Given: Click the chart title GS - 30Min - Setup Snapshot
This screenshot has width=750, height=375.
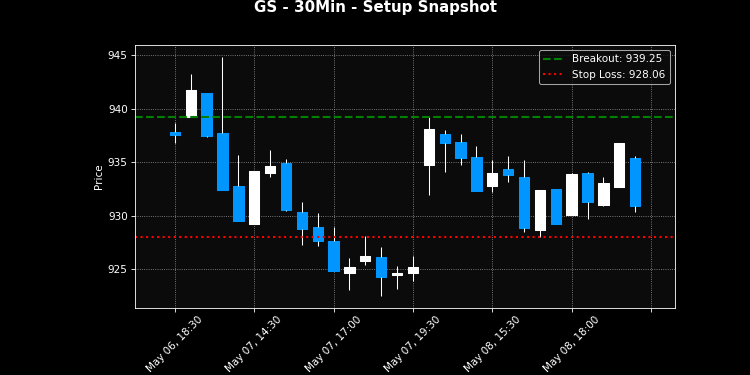Looking at the screenshot, I should 375,7.
